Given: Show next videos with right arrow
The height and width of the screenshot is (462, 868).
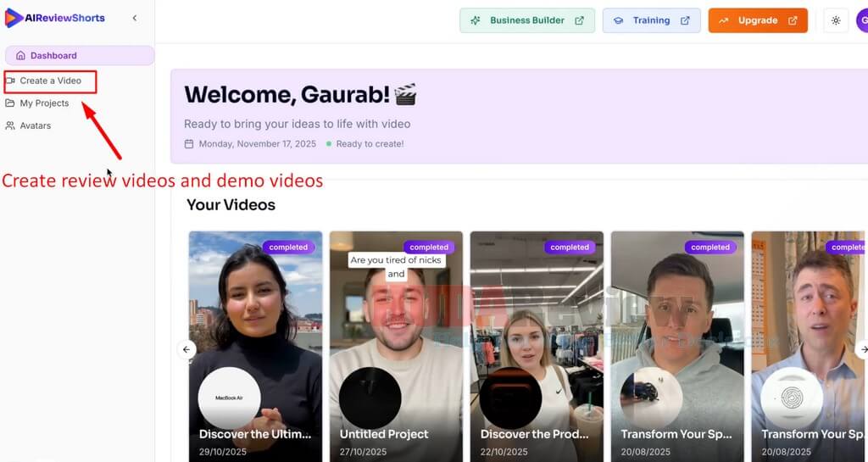Looking at the screenshot, I should 862,349.
